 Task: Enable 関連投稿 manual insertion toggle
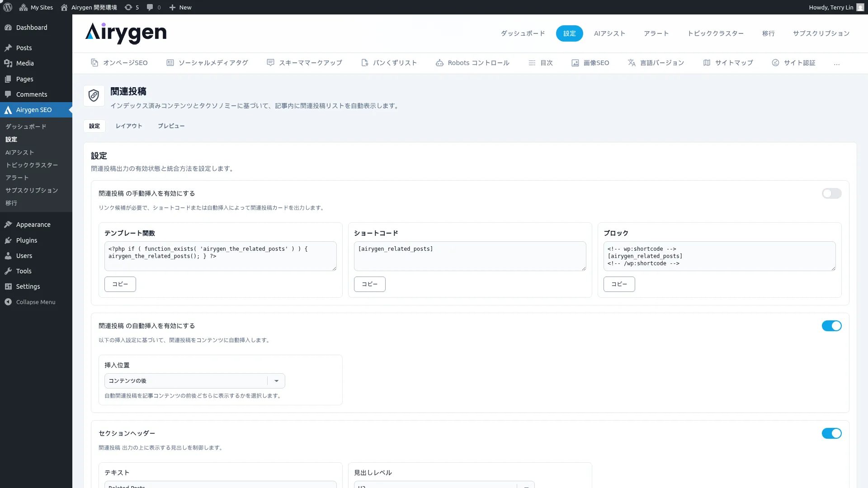831,193
